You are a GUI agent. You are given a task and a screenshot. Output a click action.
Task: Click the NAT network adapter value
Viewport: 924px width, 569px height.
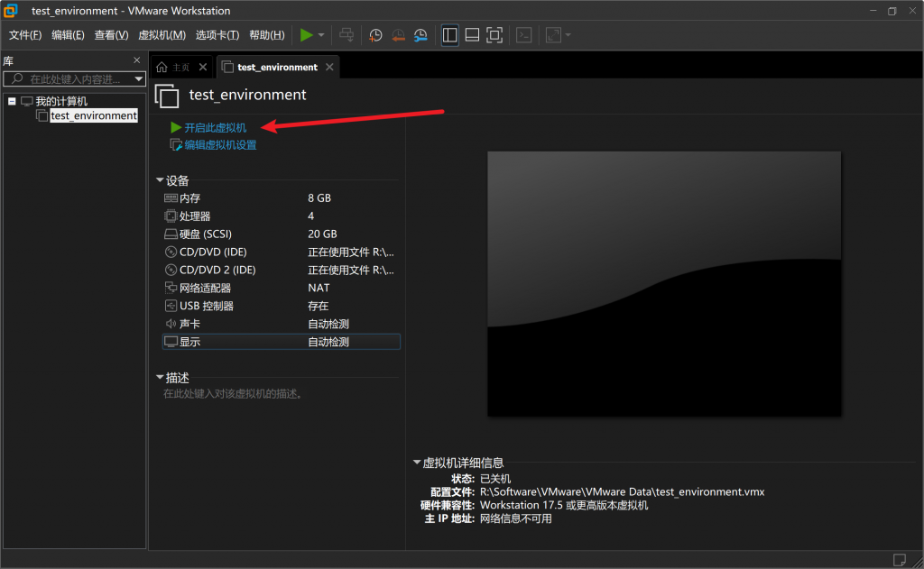(319, 288)
